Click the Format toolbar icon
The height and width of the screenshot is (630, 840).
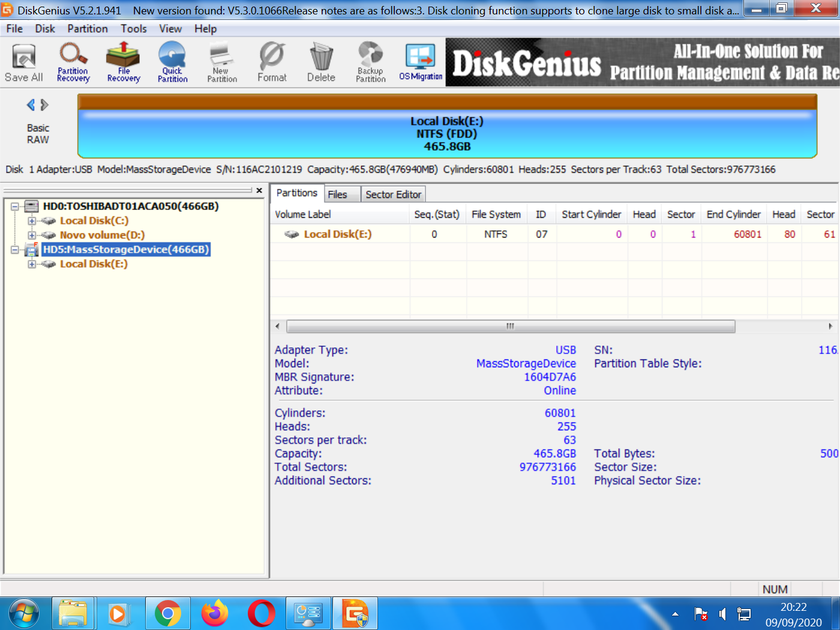pos(272,62)
